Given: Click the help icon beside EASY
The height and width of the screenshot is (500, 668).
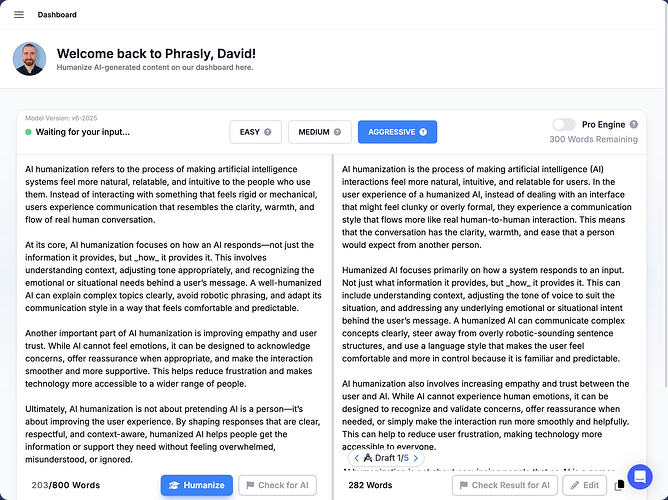Looking at the screenshot, I should [x=268, y=132].
